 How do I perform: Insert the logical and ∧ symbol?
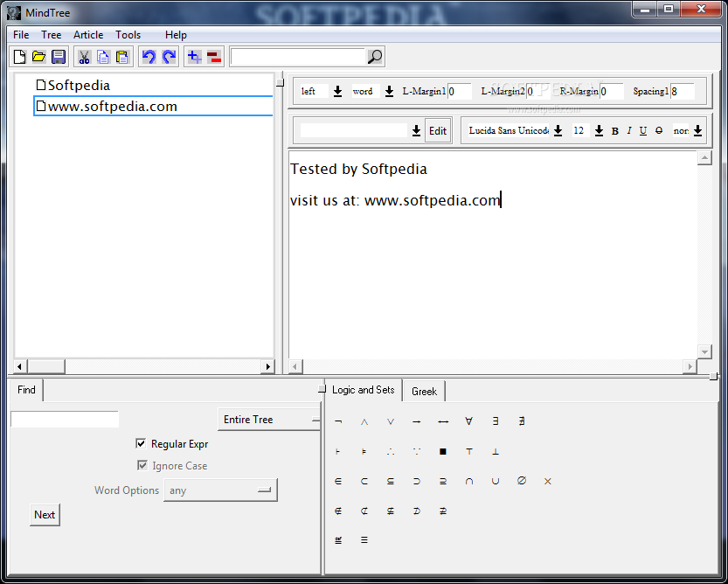click(x=364, y=421)
